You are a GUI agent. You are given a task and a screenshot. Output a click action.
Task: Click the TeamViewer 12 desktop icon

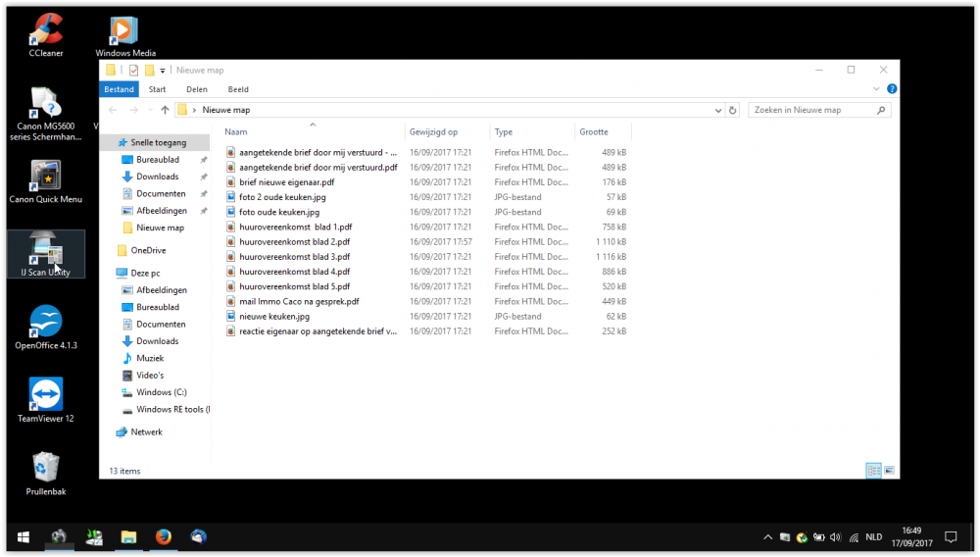point(46,395)
